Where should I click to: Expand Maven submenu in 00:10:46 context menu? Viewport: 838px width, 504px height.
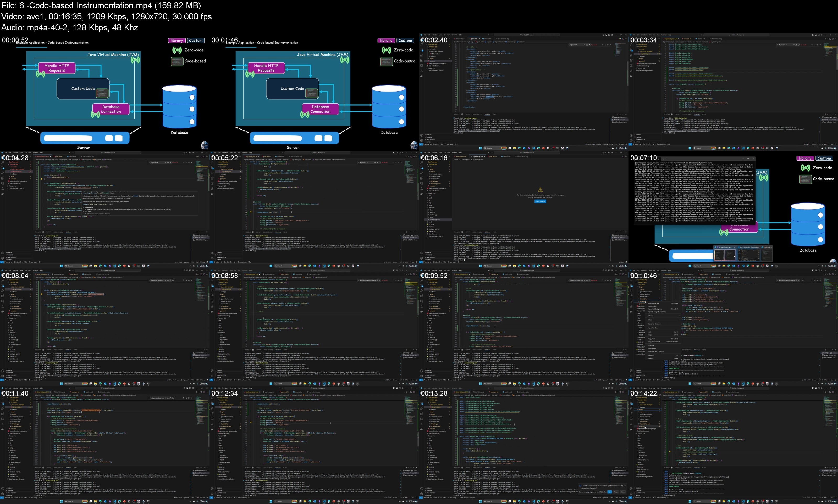point(664,316)
